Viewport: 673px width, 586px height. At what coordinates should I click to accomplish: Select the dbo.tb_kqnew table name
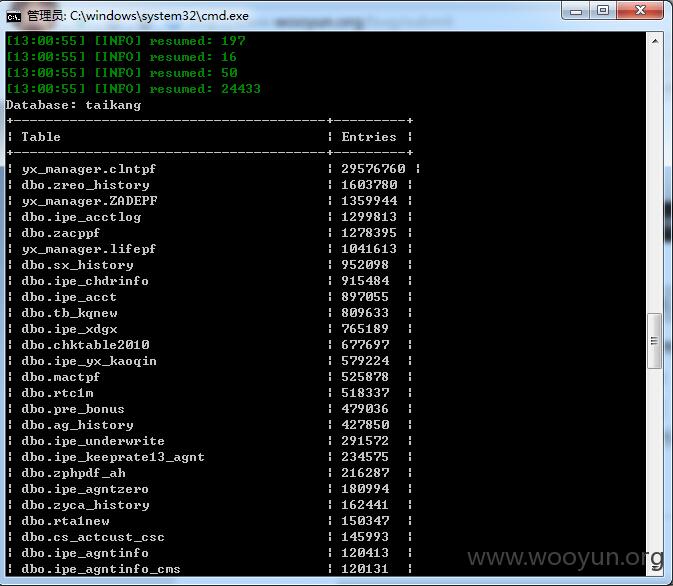coord(69,313)
